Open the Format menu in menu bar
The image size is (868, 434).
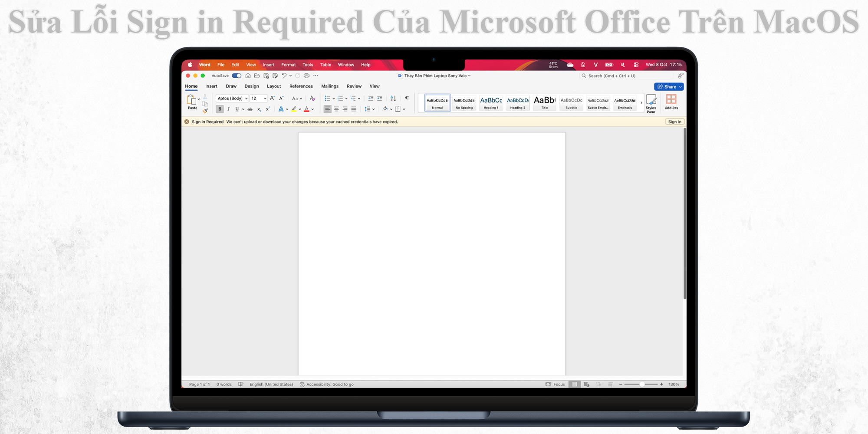(289, 65)
